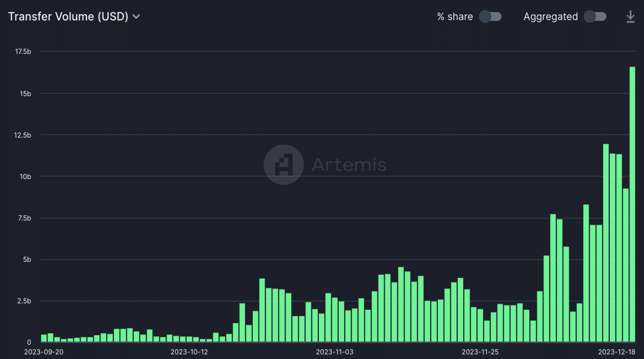This screenshot has height=359, width=644.
Task: Select the 2023-11-25 axis date label
Action: tap(480, 352)
